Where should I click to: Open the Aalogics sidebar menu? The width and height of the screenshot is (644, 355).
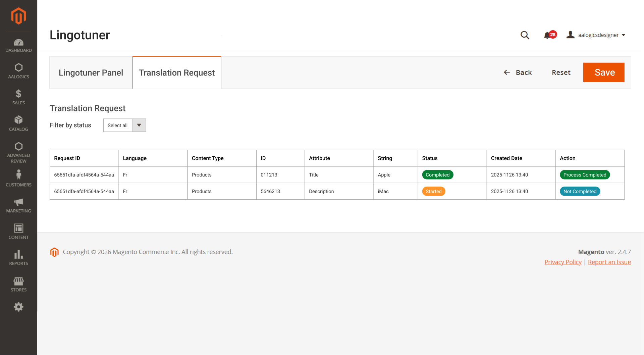coord(18,71)
